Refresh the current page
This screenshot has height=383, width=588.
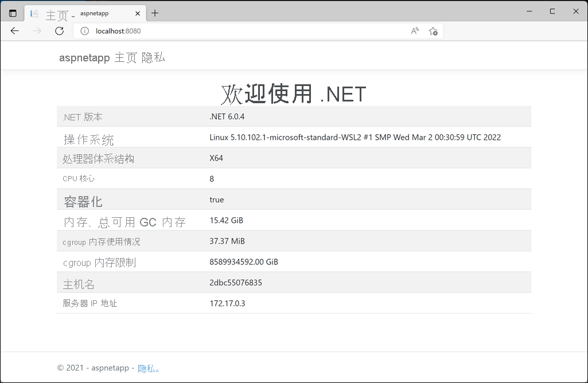(59, 31)
